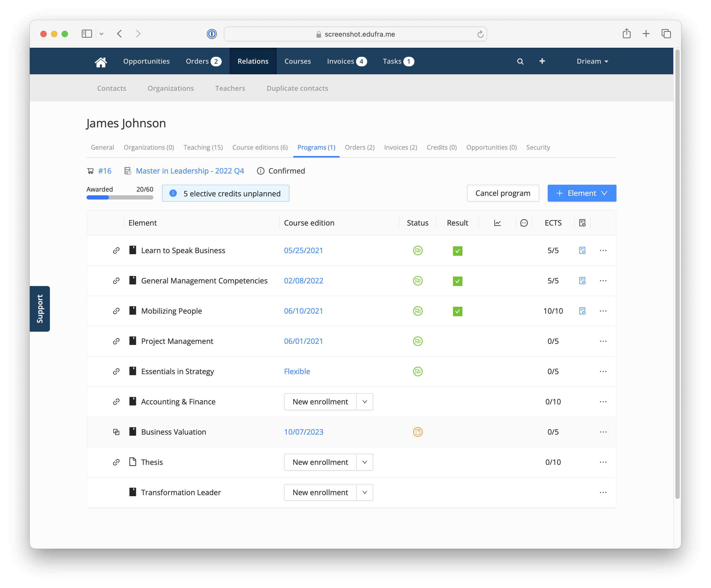711x588 pixels.
Task: Open the Drieam account dropdown
Action: pos(592,61)
